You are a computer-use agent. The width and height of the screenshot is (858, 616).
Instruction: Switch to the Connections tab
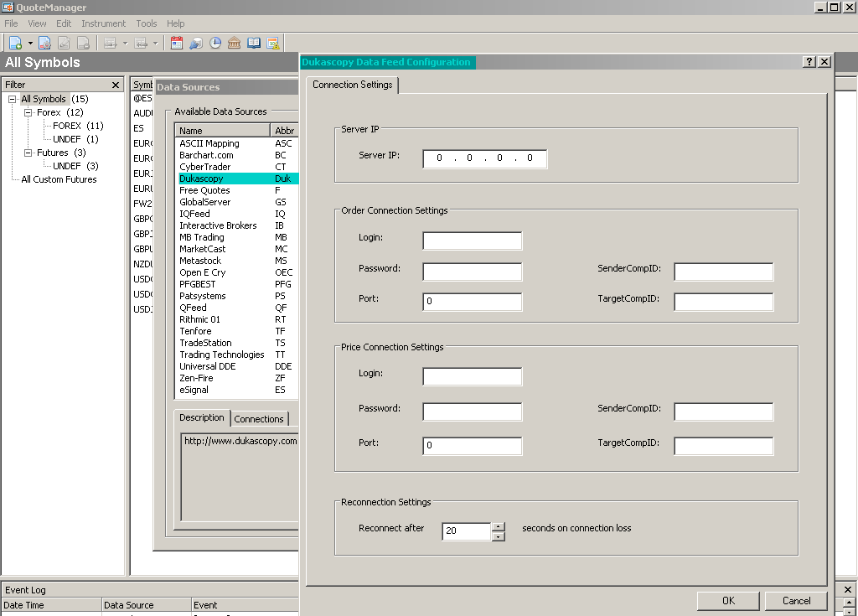click(259, 419)
